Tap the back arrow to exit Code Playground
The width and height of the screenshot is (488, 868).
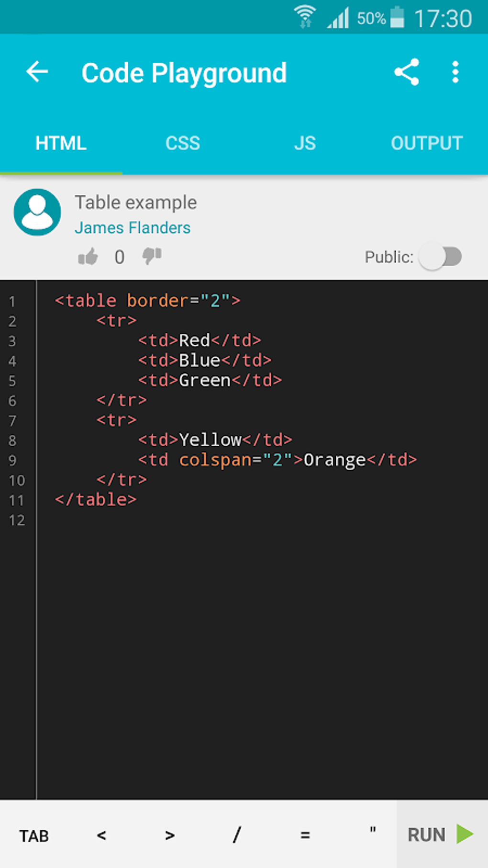point(36,72)
